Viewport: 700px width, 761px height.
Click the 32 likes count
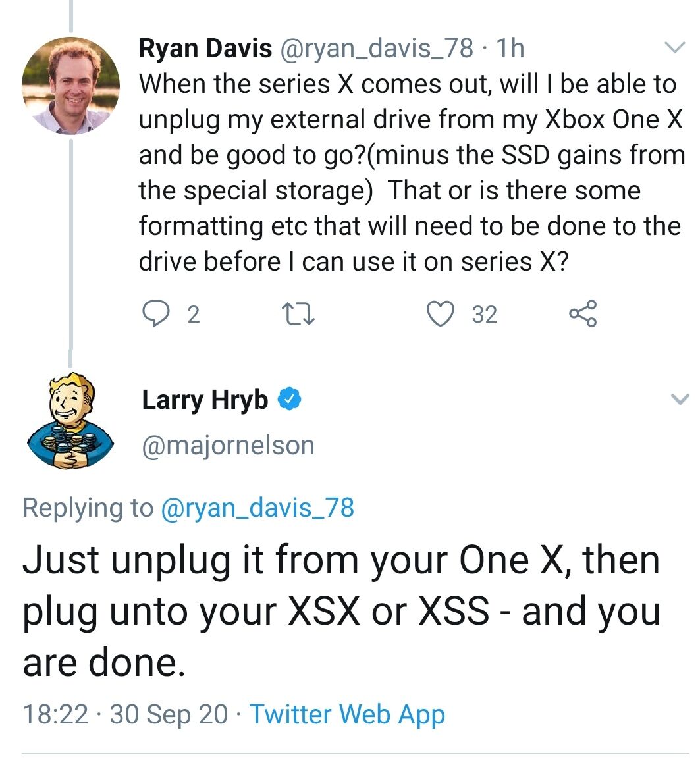[485, 315]
